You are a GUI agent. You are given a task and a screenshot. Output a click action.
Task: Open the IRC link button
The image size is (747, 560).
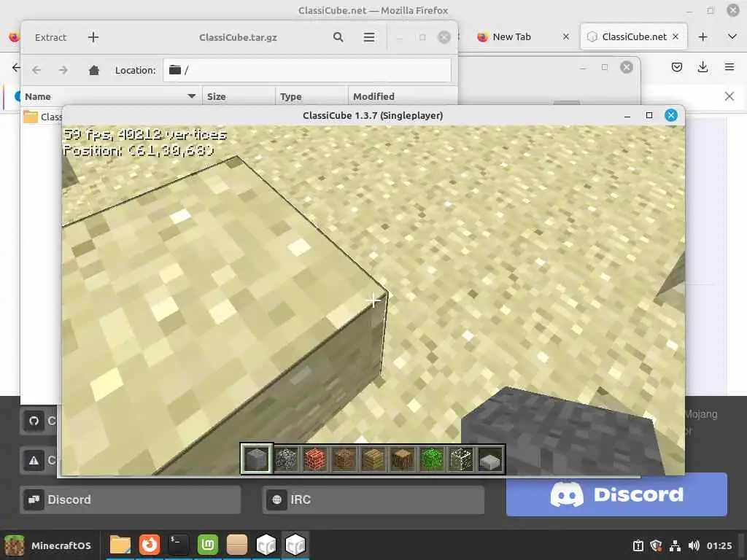coord(373,499)
